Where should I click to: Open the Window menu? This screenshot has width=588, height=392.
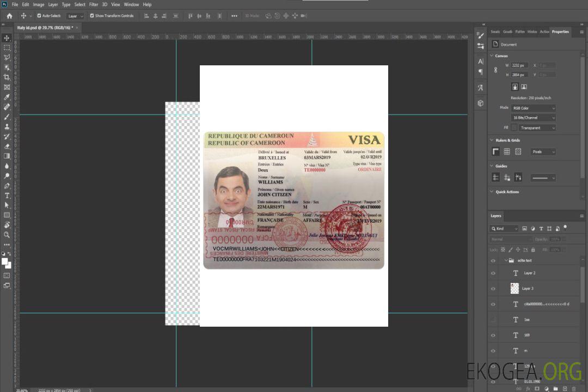coord(131,4)
